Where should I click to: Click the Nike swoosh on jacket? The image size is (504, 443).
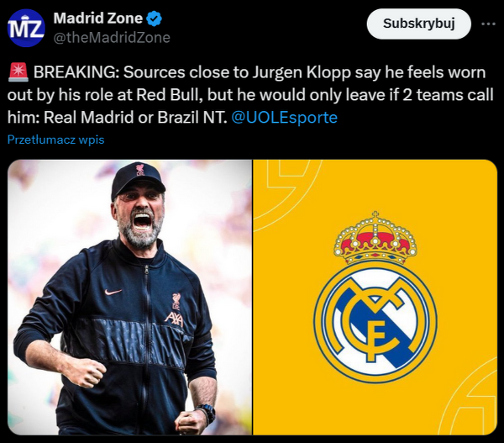pyautogui.click(x=113, y=292)
